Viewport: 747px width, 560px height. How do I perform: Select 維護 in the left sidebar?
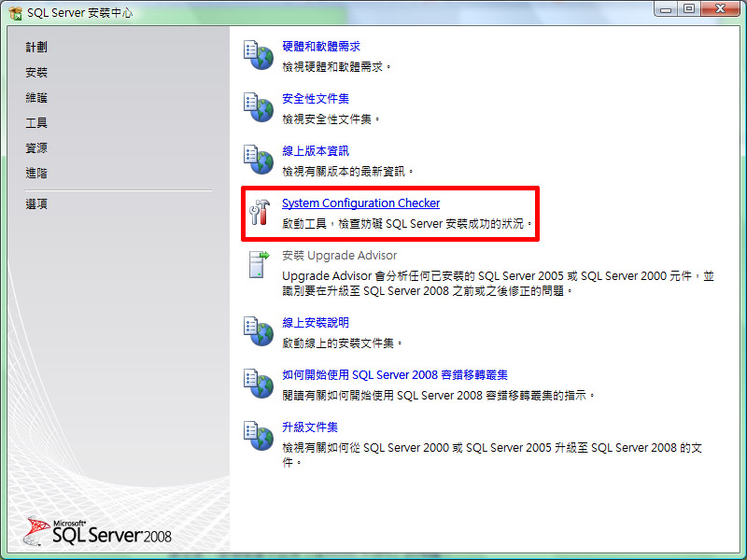[x=36, y=98]
